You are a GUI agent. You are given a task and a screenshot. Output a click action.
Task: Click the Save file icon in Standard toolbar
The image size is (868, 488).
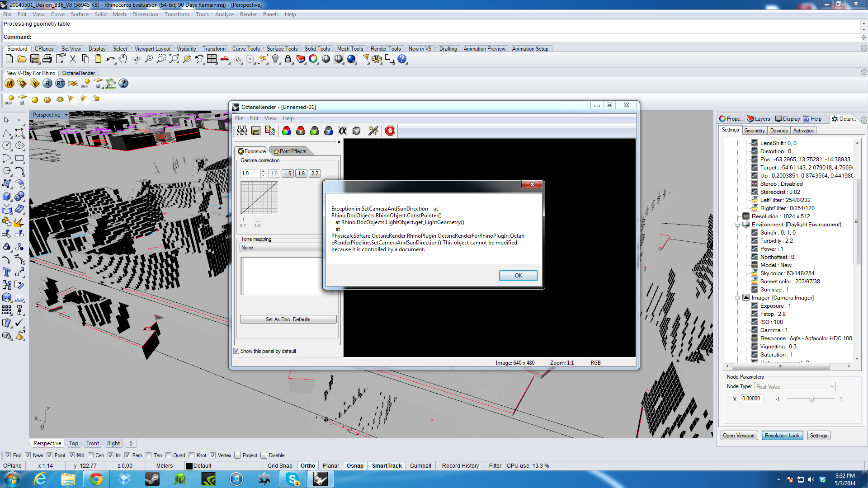coord(34,59)
